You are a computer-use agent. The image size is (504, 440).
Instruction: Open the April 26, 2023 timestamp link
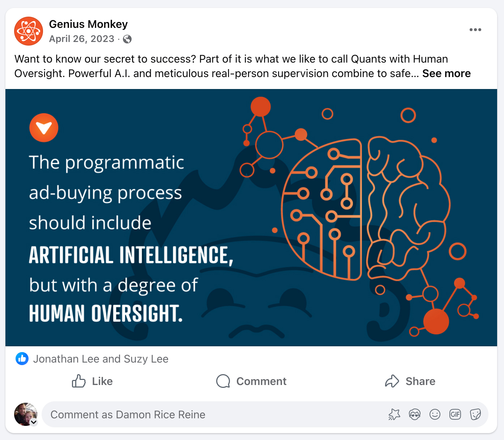click(82, 39)
